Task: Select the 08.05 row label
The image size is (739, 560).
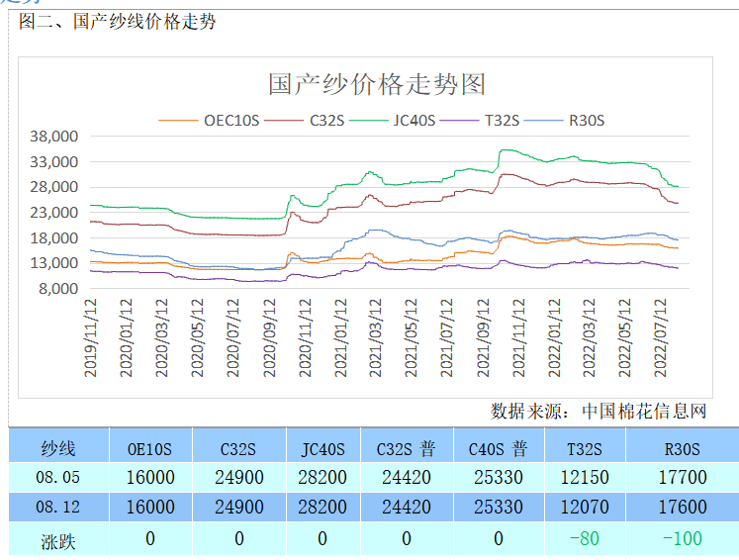Action: [x=57, y=477]
